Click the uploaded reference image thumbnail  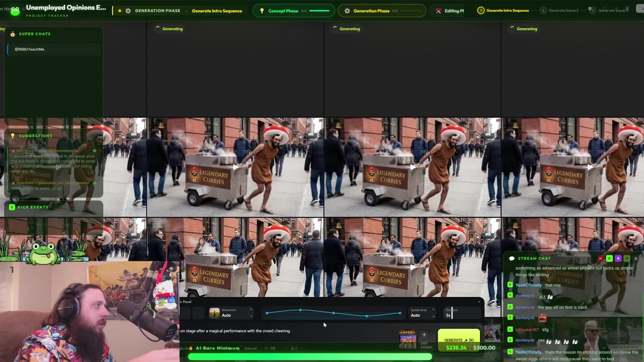point(408,339)
